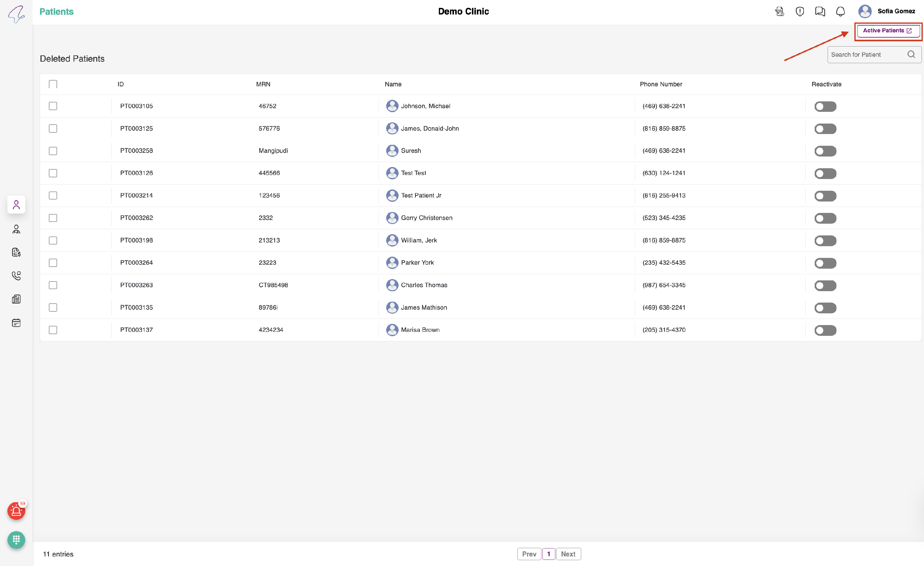
Task: Open the green dial pad button
Action: pyautogui.click(x=16, y=540)
